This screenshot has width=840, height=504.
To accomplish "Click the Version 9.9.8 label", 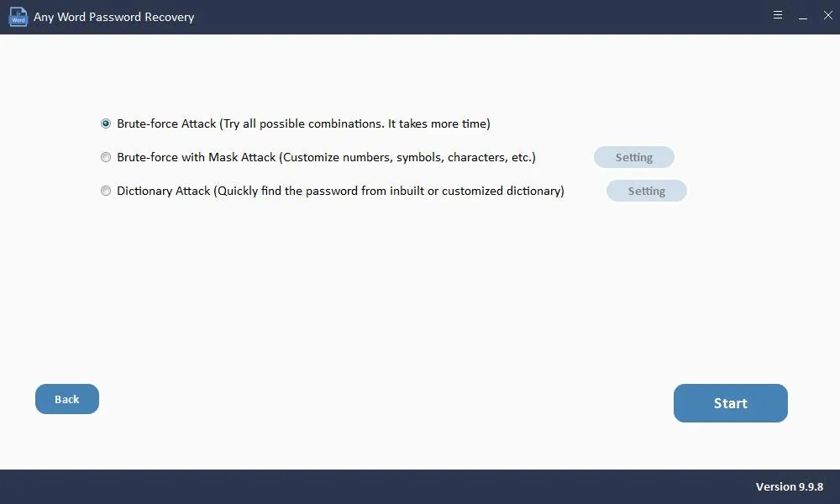I will [789, 486].
